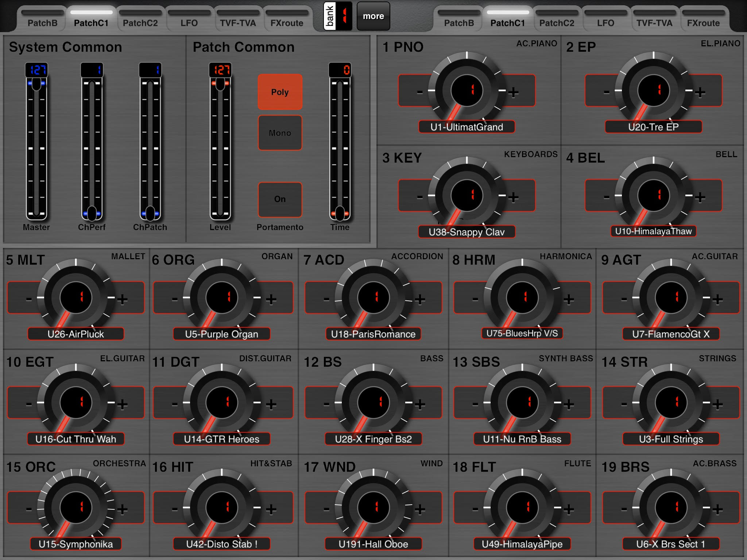This screenshot has height=560, width=747.
Task: Click the 6 ORG organ knob
Action: point(221,297)
